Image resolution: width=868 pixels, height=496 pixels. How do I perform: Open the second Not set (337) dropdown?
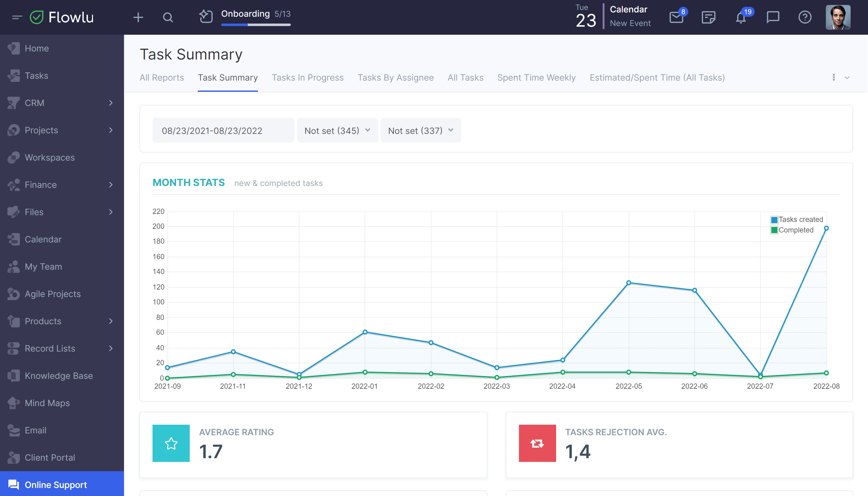(x=420, y=131)
